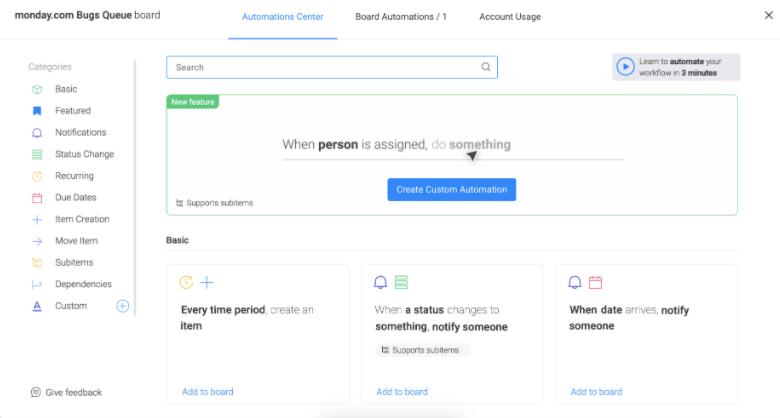Select the Basic category
This screenshot has height=418, width=780.
pos(66,89)
